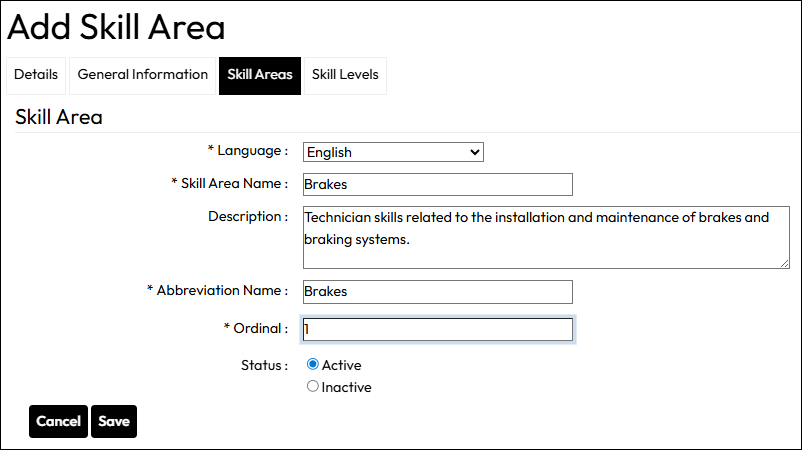Focus the Ordinal input field
Image resolution: width=802 pixels, height=450 pixels.
[437, 329]
